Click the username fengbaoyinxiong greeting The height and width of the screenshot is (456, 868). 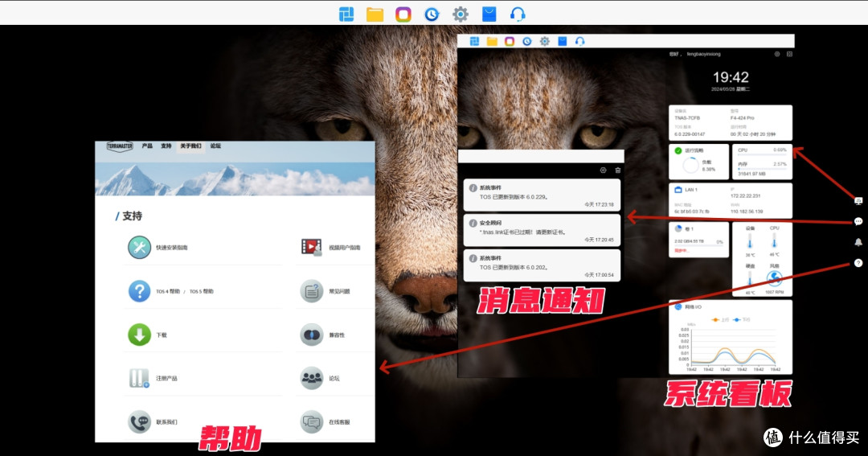[703, 55]
